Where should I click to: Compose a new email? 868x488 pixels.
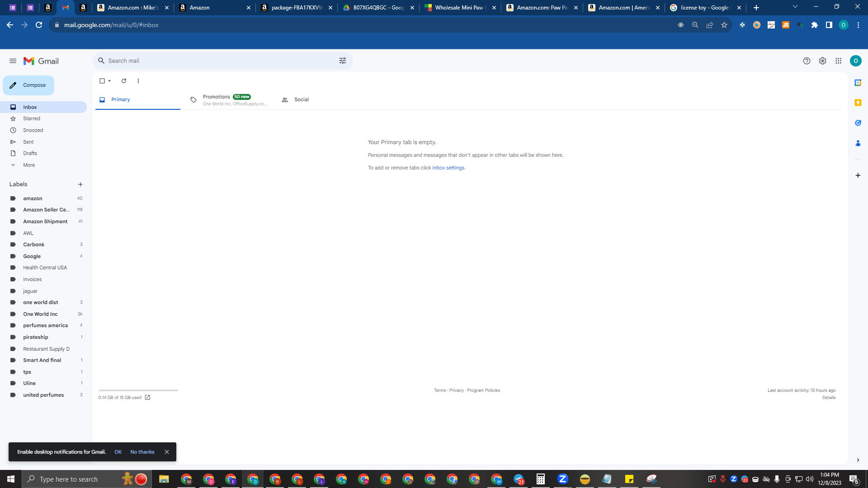[x=28, y=85]
